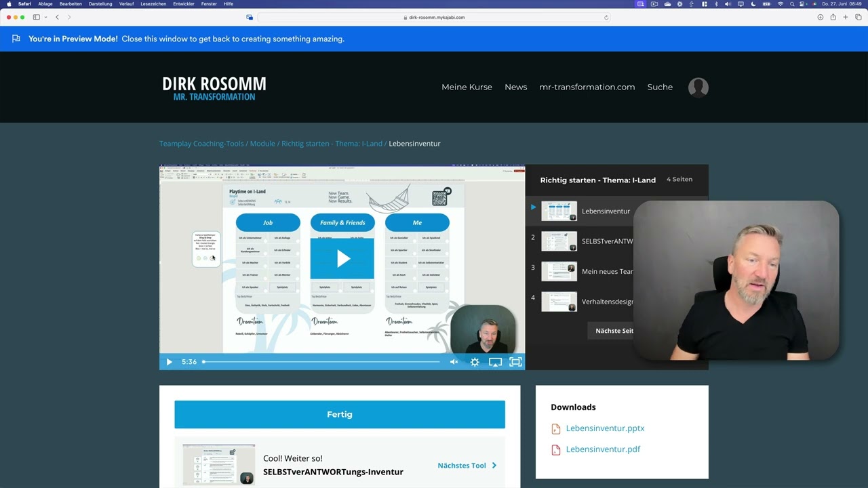Image resolution: width=868 pixels, height=488 pixels.
Task: Open the Module breadcrumb link
Action: coord(262,144)
